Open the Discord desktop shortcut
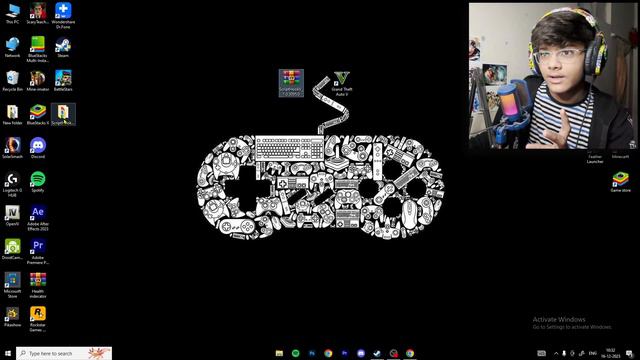Viewport: 640px width, 360px height. 38,148
